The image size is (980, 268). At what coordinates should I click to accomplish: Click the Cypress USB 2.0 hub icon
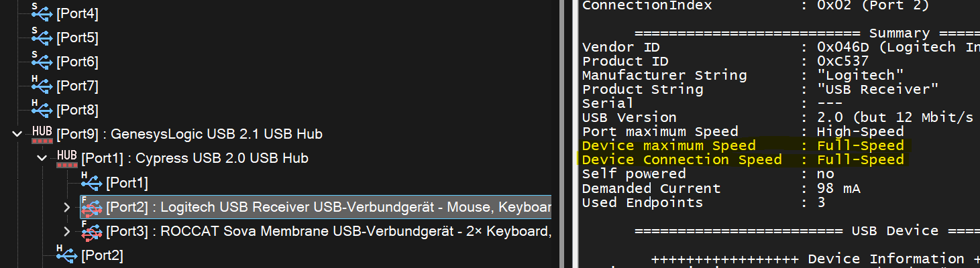pyautogui.click(x=66, y=158)
